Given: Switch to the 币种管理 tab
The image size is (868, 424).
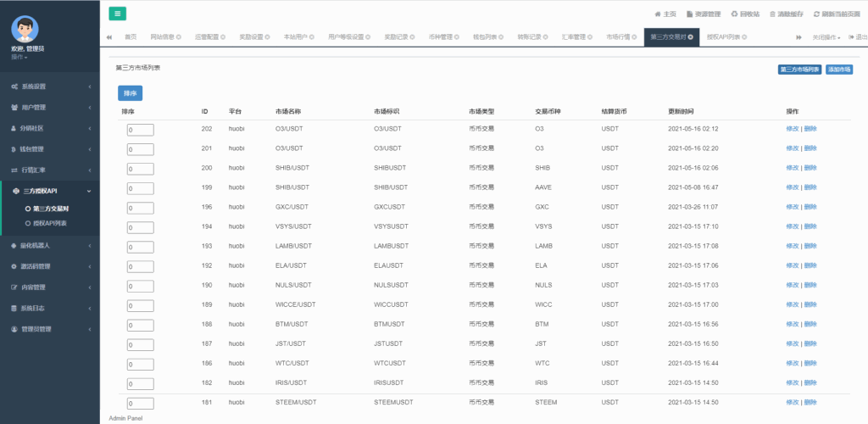Looking at the screenshot, I should tap(444, 37).
